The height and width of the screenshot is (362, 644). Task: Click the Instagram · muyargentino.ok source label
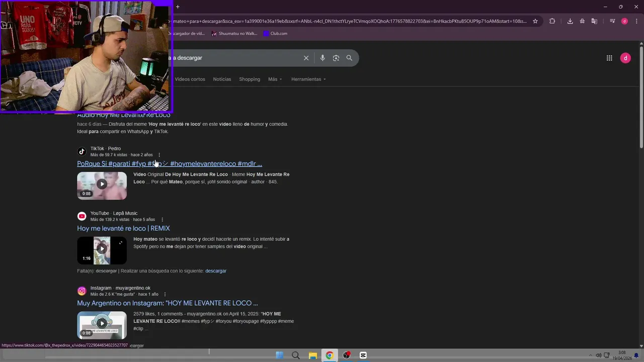click(x=120, y=288)
